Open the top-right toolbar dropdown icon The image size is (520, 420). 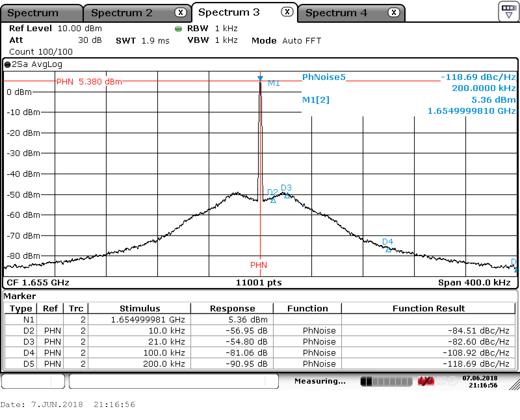coord(509,12)
